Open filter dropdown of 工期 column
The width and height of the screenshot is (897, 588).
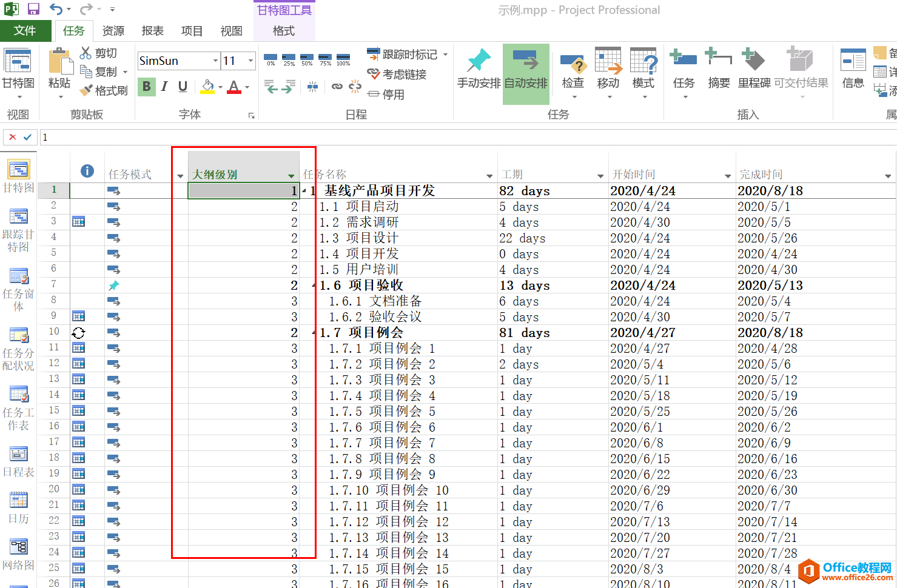click(x=600, y=176)
